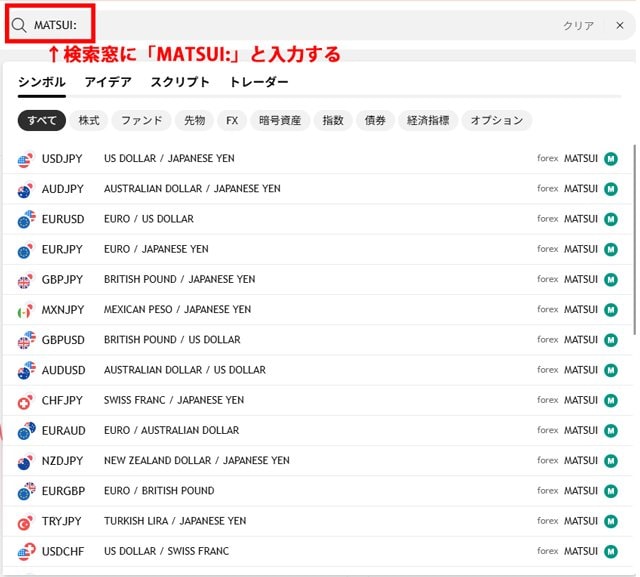This screenshot has height=577, width=640.
Task: Click the magnifying glass search icon
Action: click(x=19, y=25)
